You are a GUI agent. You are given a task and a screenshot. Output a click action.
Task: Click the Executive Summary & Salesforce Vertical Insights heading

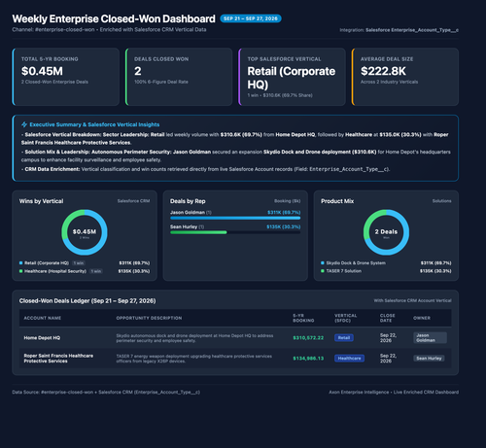pyautogui.click(x=94, y=124)
